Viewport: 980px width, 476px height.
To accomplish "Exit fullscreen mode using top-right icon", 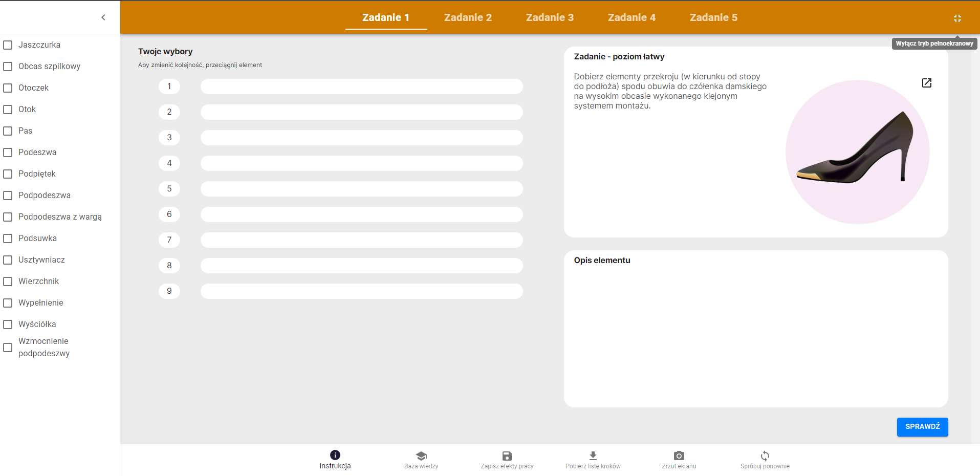I will (x=957, y=18).
